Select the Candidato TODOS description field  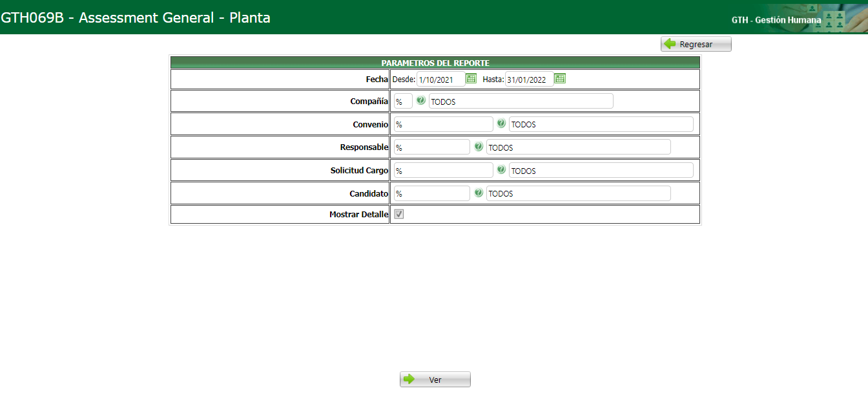point(579,193)
